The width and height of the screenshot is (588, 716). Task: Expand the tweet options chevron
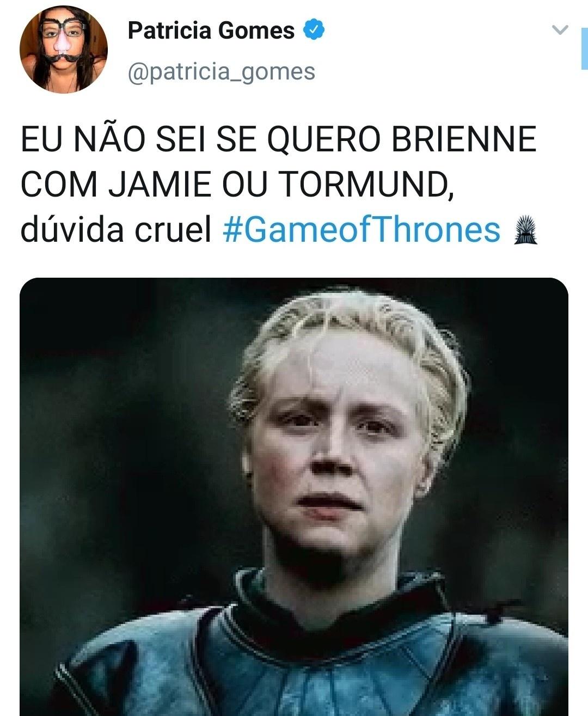[560, 30]
